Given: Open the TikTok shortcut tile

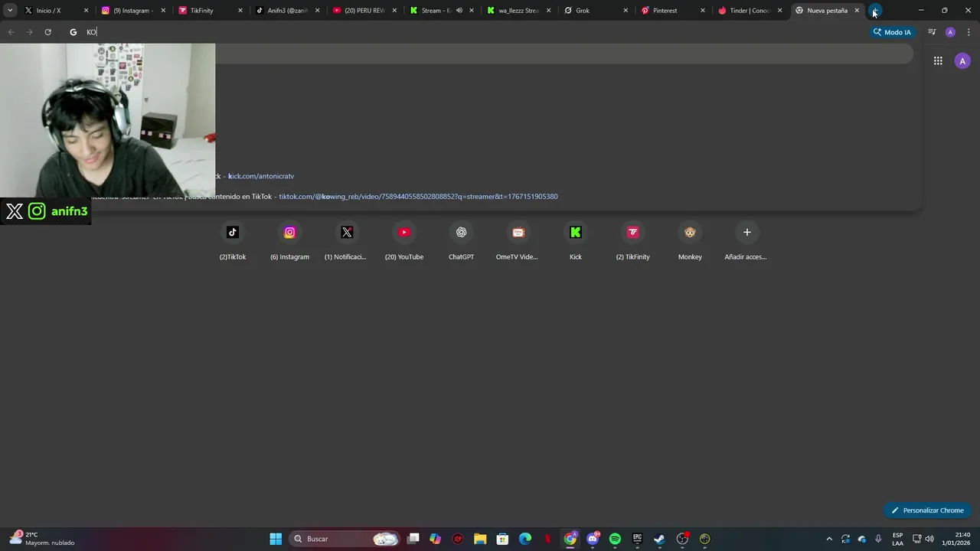Looking at the screenshot, I should pyautogui.click(x=233, y=241).
